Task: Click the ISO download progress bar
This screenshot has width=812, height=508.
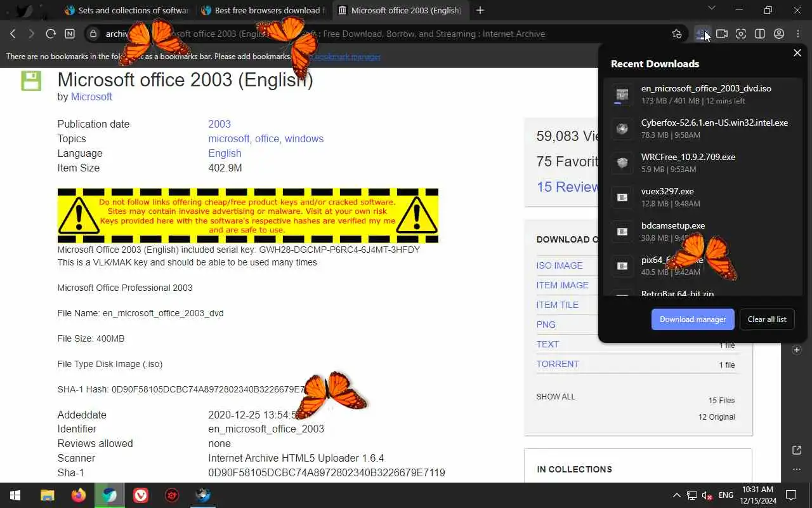Action: [x=622, y=103]
